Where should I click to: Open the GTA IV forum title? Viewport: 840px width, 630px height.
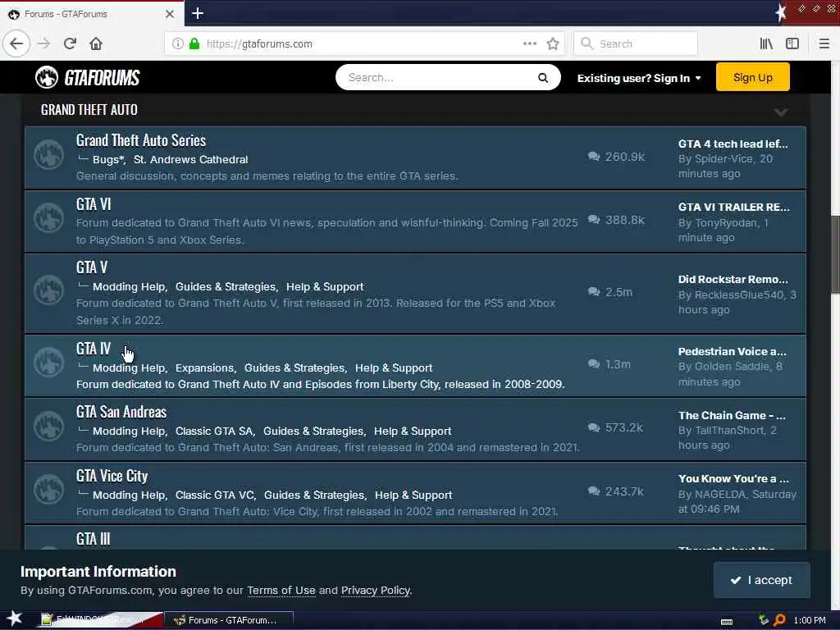pyautogui.click(x=94, y=349)
